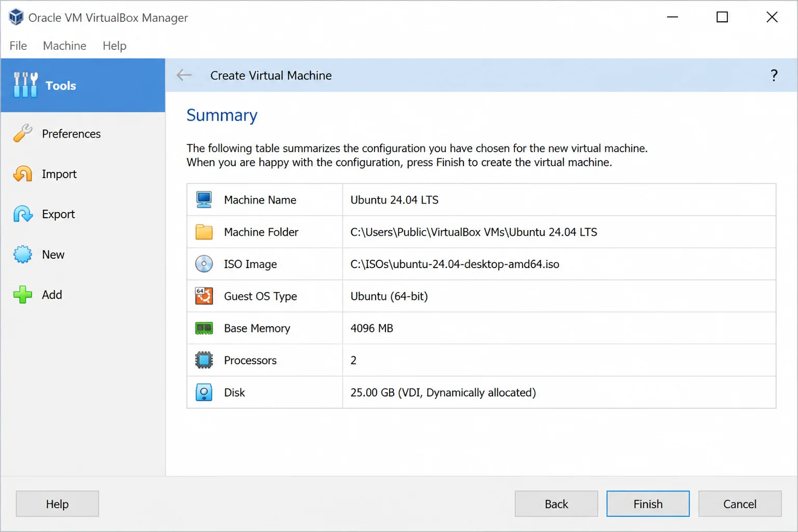Open the Help menu in menu bar

114,46
